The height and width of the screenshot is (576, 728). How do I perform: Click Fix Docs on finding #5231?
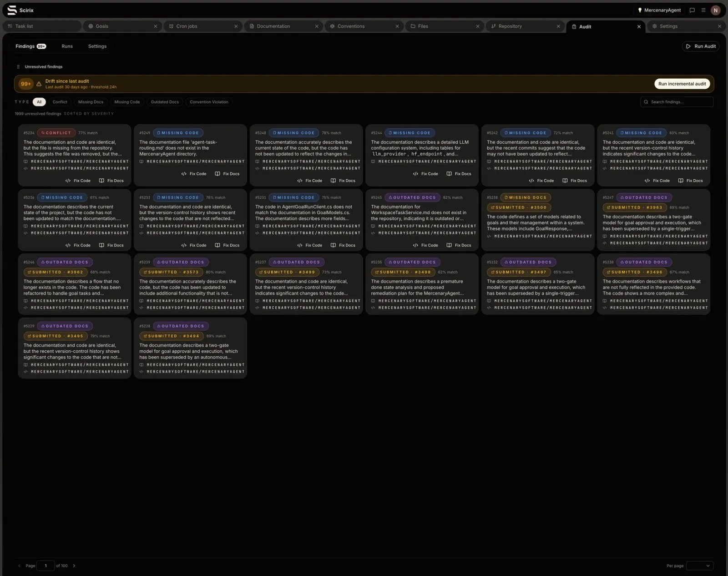(x=343, y=245)
